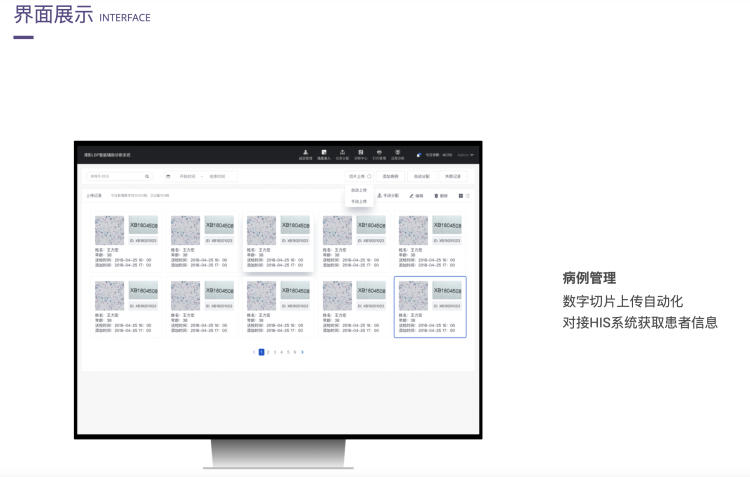Click the 删除 trash action
This screenshot has height=477, width=750.
coord(441,196)
